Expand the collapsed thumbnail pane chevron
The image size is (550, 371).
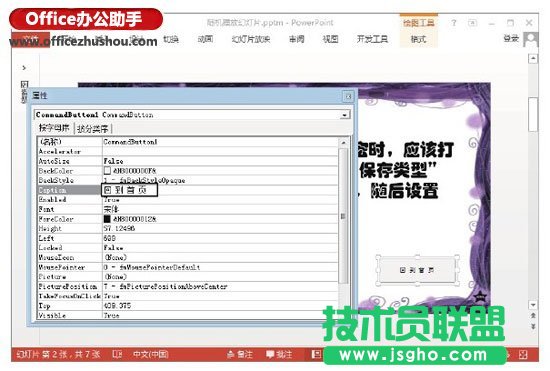pyautogui.click(x=24, y=68)
